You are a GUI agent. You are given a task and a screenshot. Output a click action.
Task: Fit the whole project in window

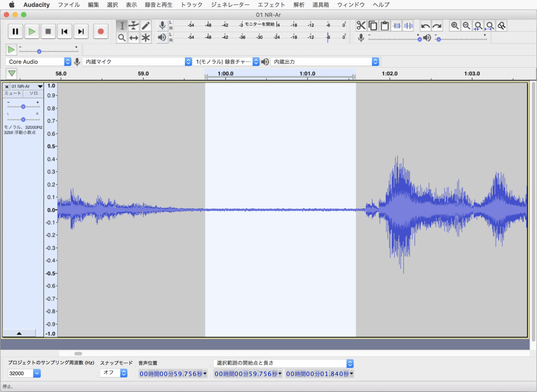pos(490,26)
